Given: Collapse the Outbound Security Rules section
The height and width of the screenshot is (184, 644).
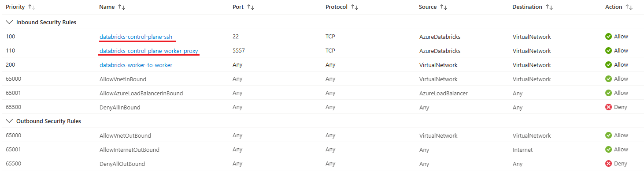Looking at the screenshot, I should tap(9, 121).
